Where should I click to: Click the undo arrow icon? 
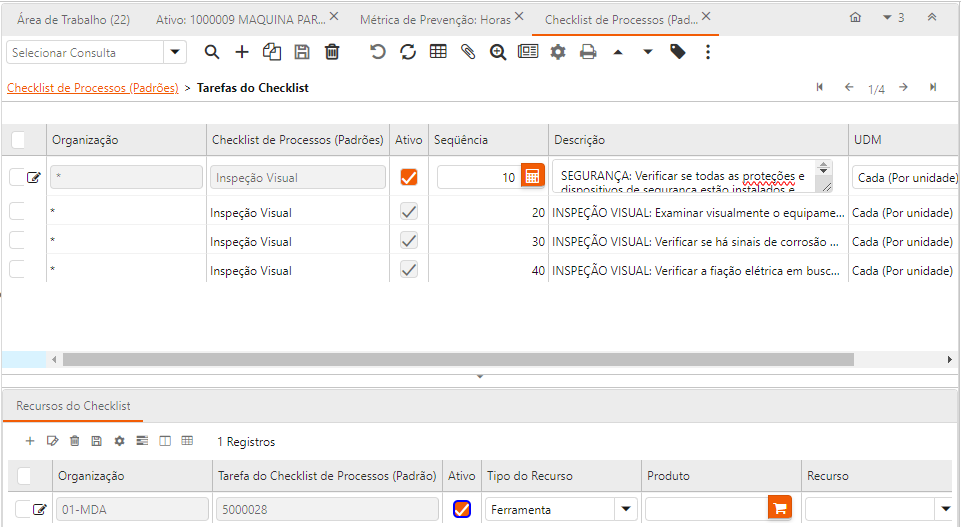378,52
